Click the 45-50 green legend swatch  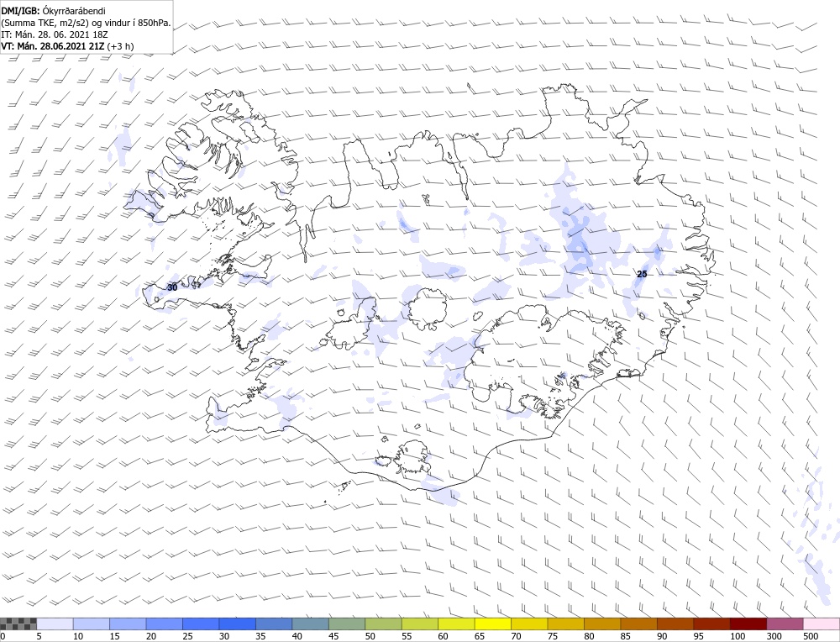[347, 624]
